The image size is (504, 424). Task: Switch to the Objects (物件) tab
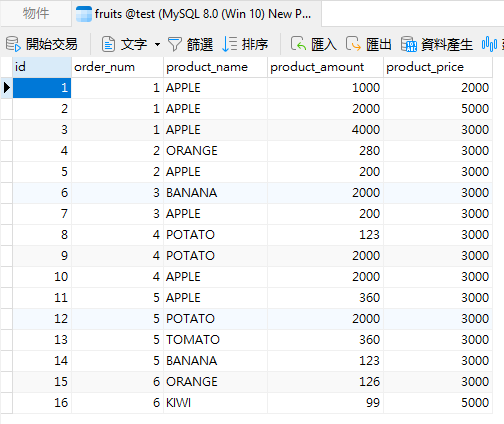click(36, 14)
